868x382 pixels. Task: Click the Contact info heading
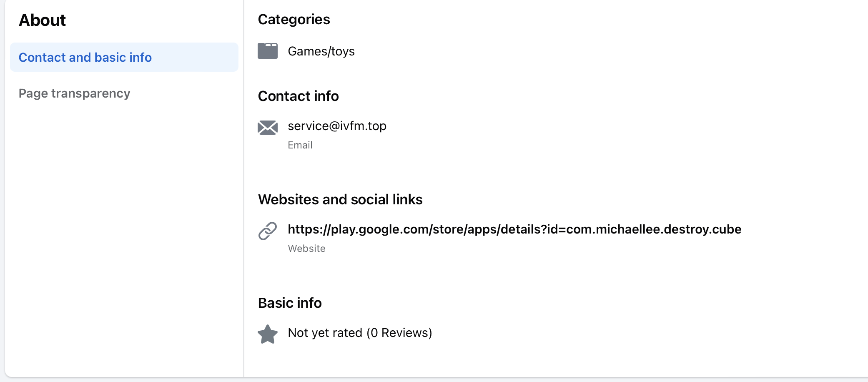click(x=299, y=96)
